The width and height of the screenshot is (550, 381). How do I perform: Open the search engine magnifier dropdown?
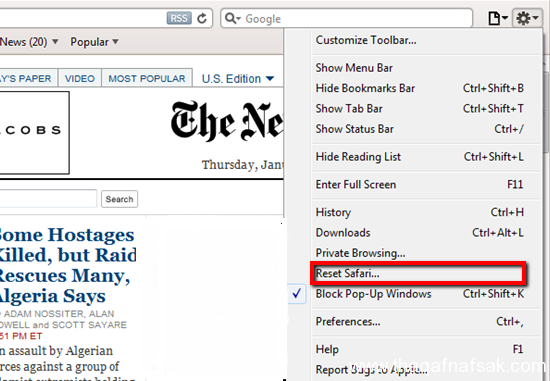(232, 18)
